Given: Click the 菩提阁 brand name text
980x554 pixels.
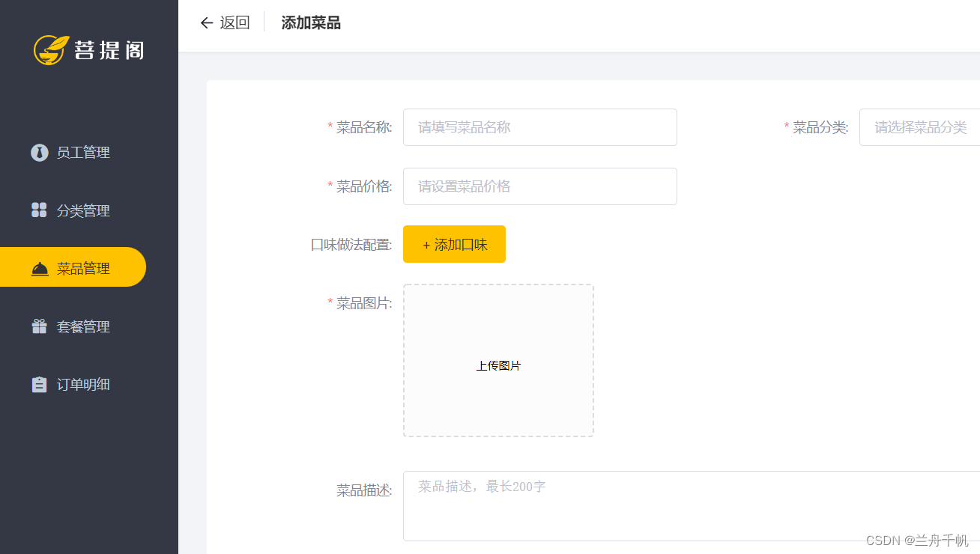Looking at the screenshot, I should point(109,50).
